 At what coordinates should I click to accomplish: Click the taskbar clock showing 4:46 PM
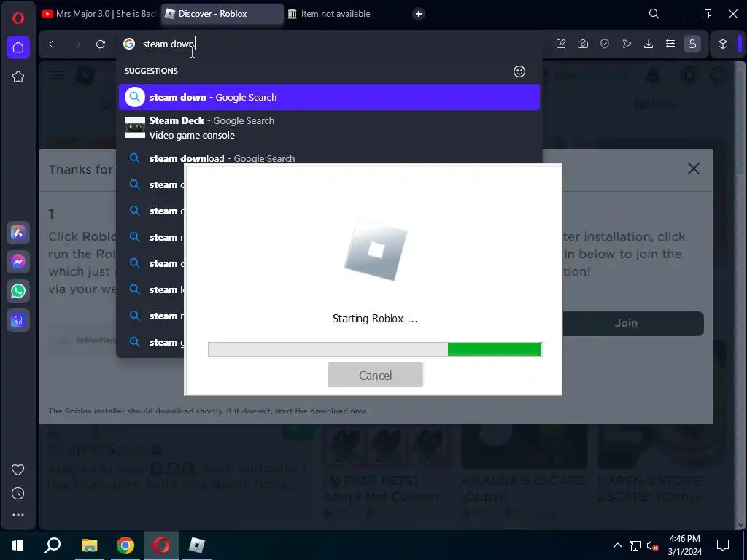tap(684, 545)
